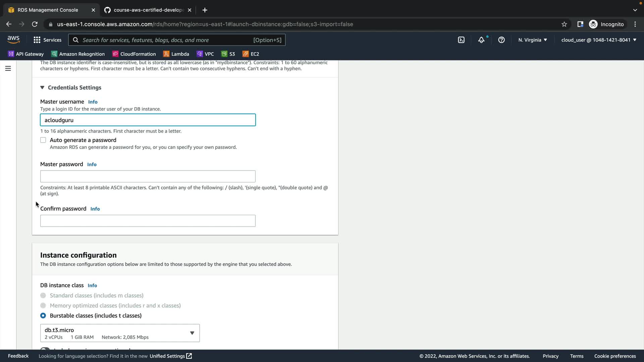Open the db.t3.micro instance class dropdown

pyautogui.click(x=120, y=333)
